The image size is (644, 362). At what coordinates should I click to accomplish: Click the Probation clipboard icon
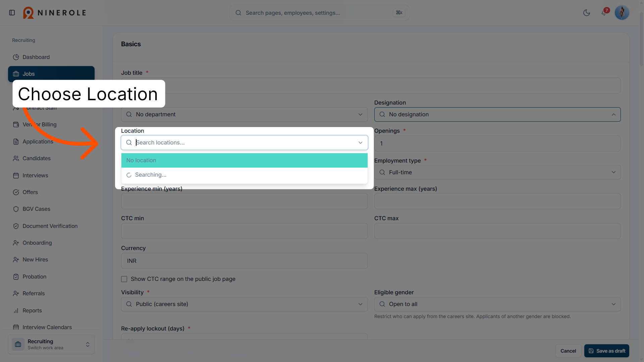(16, 277)
